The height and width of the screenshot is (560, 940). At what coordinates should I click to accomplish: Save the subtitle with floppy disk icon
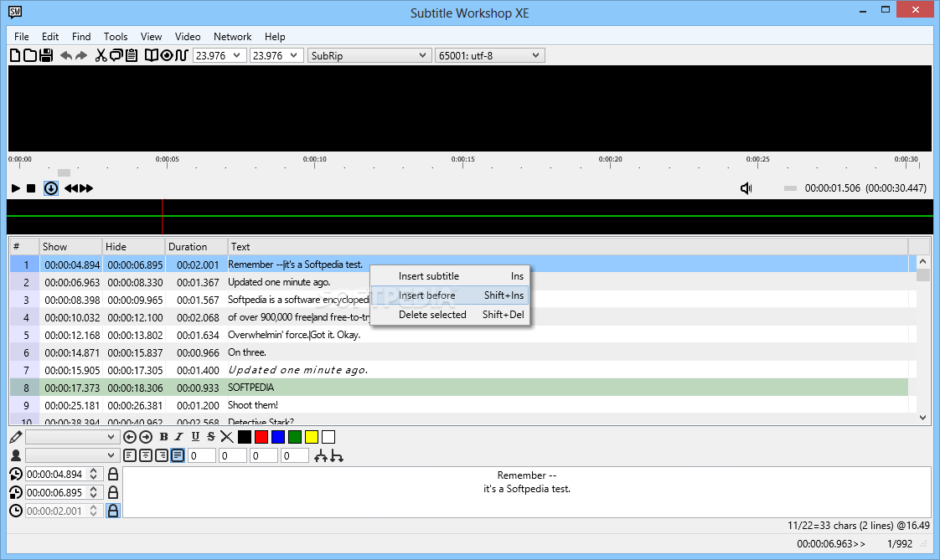pos(46,56)
